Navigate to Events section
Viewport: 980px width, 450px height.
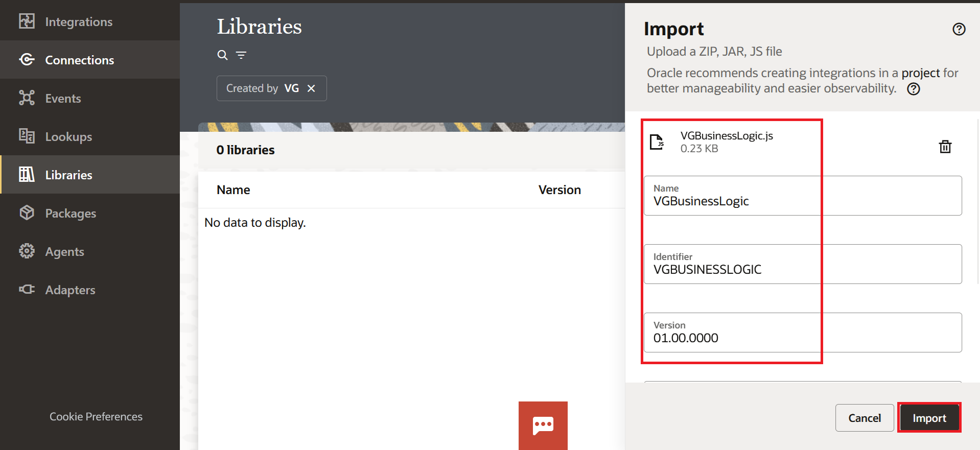pos(63,99)
